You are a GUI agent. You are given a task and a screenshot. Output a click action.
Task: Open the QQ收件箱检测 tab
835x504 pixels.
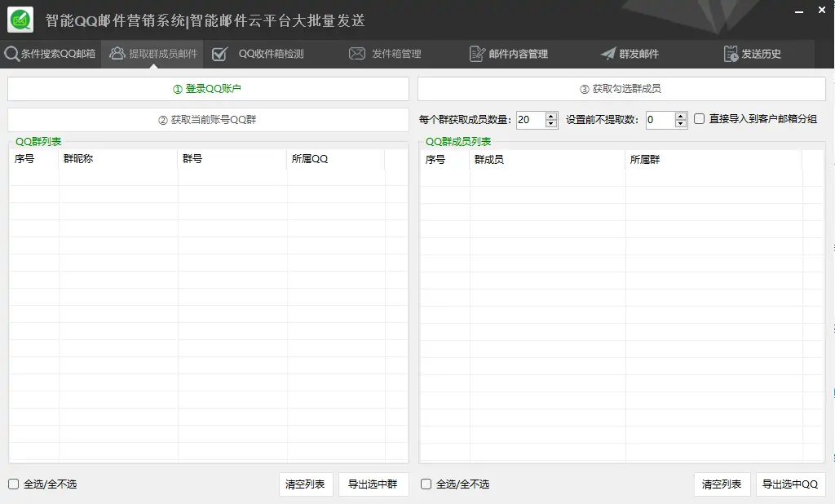[x=258, y=54]
